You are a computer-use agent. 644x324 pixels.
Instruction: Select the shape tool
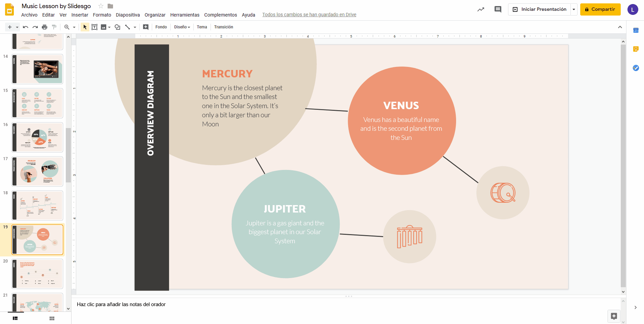[x=117, y=27]
